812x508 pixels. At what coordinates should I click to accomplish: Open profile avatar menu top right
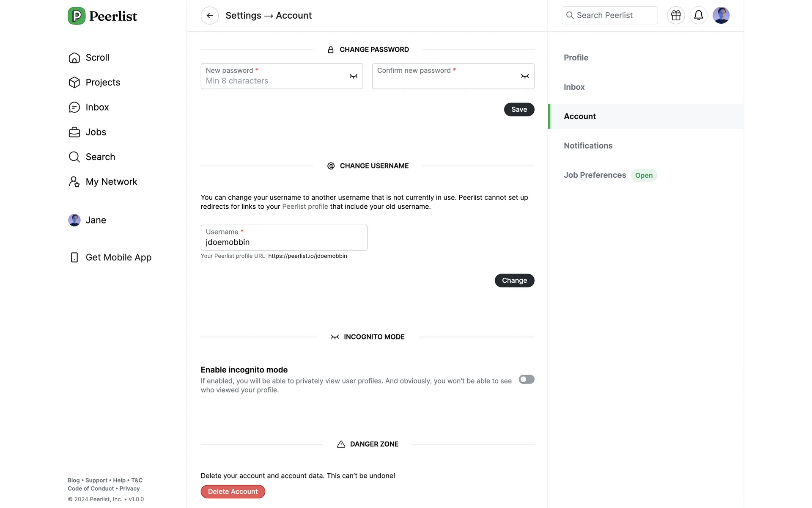721,16
